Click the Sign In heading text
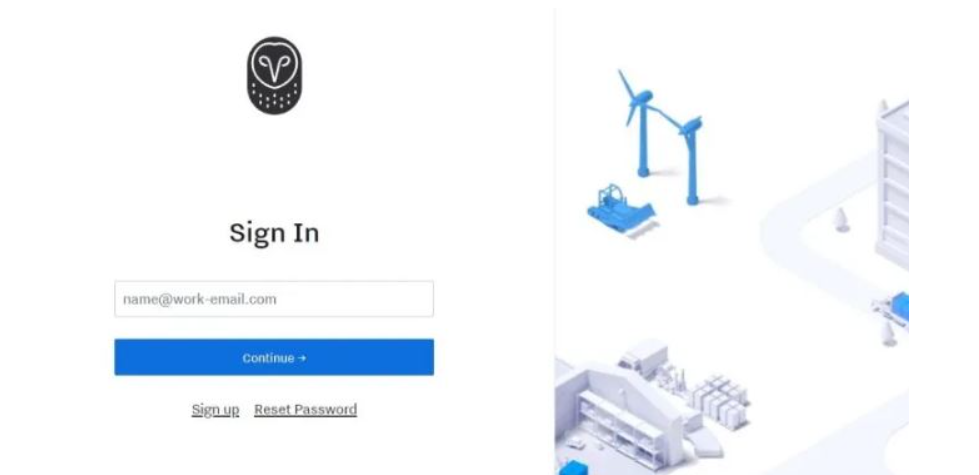 (x=274, y=233)
